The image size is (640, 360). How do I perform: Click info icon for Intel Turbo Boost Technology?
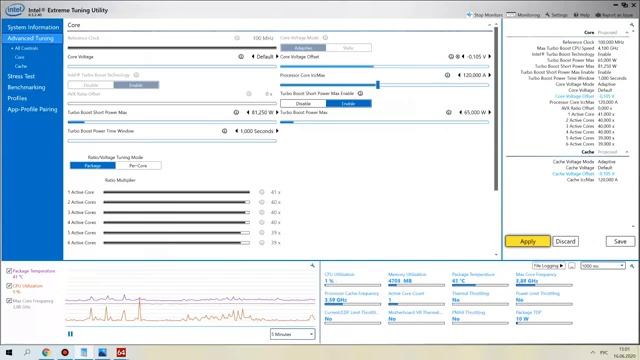(136, 75)
